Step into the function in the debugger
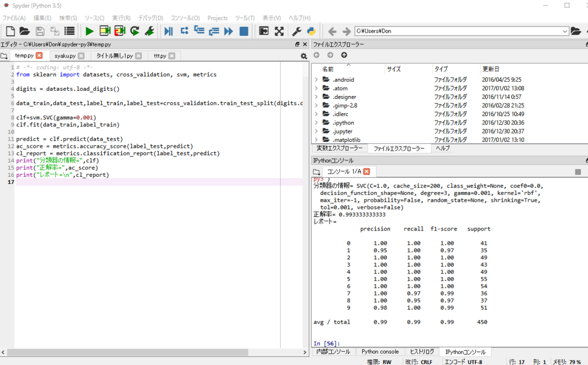Viewport: 588px width, 365px height. [x=199, y=31]
